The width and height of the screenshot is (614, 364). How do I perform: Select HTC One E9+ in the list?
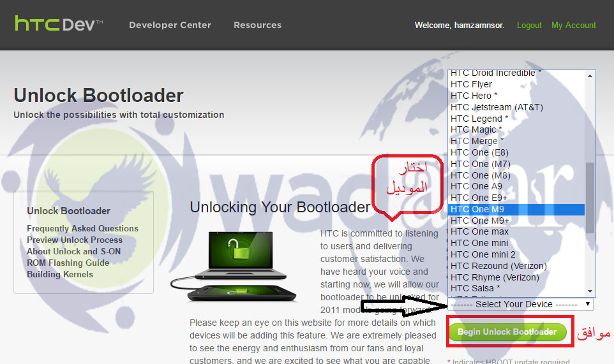(x=516, y=198)
